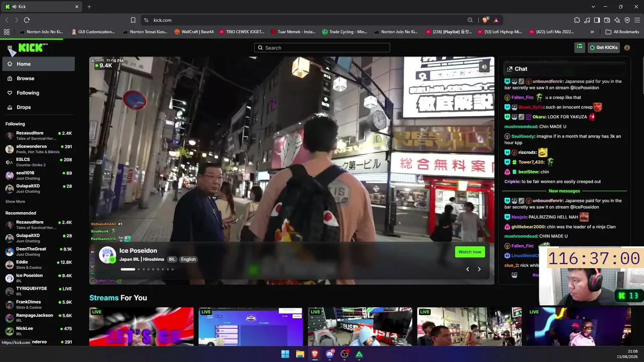Open the GUI Customization bookmark
The width and height of the screenshot is (644, 362).
point(93,32)
